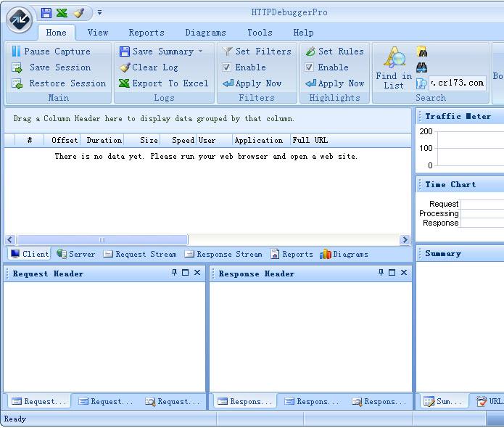Screen dimensions: 504x428
Task: Maximize the Response Header panel
Action: click(392, 273)
